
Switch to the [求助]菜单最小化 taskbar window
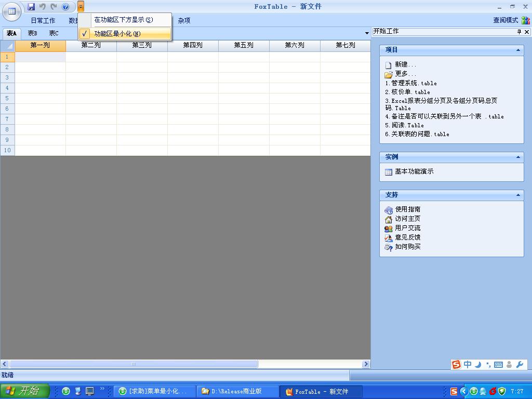(x=155, y=392)
